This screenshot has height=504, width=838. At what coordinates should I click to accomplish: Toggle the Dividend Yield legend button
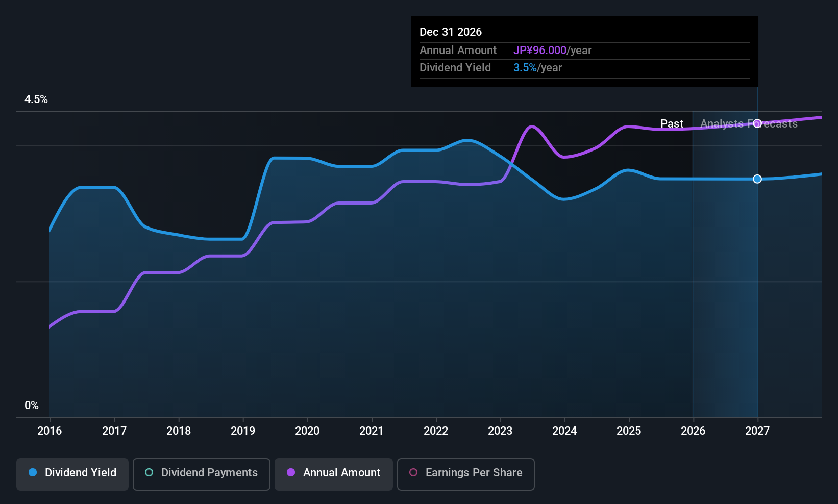(72, 474)
